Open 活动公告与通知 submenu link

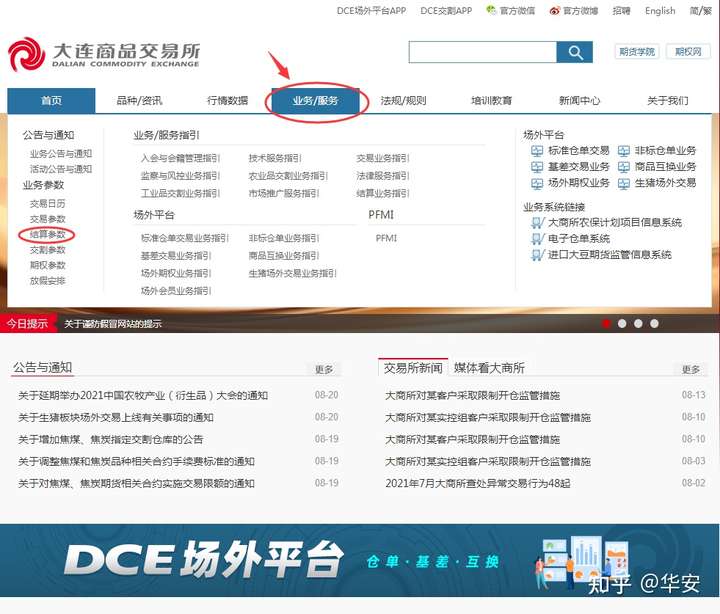point(61,169)
